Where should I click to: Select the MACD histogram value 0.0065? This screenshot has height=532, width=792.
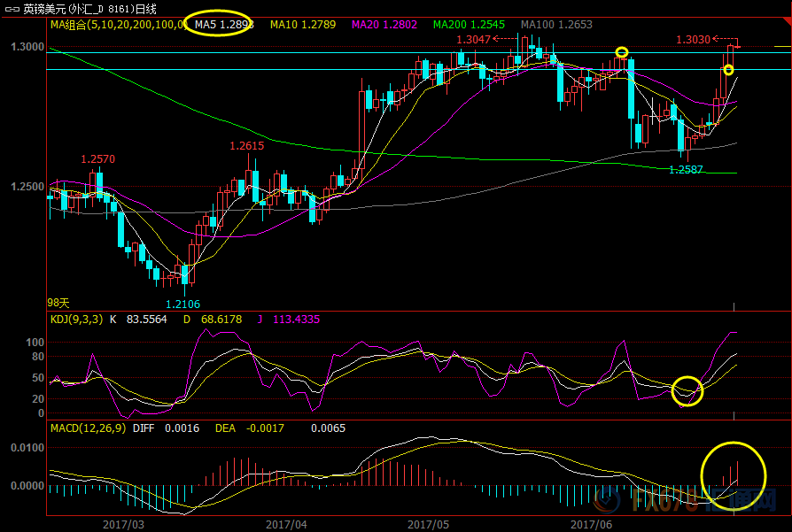(329, 428)
